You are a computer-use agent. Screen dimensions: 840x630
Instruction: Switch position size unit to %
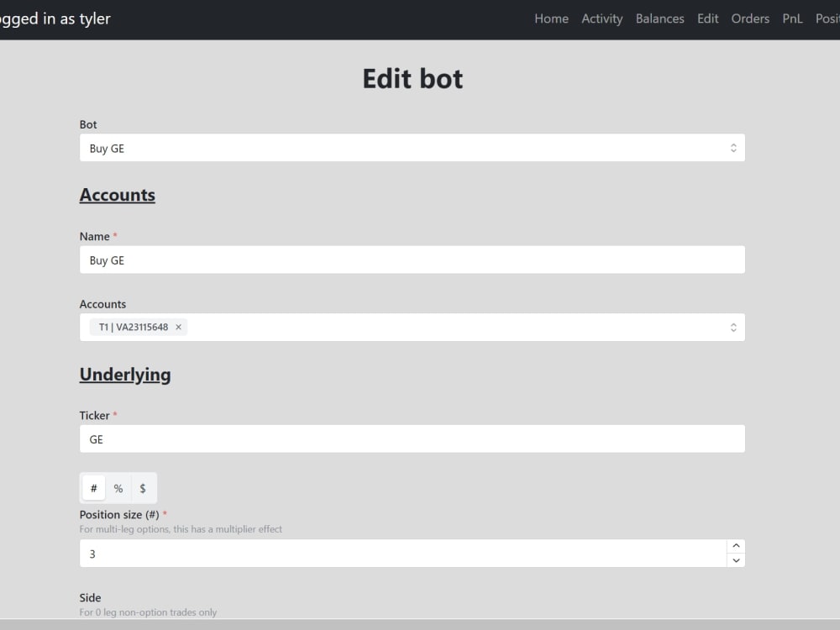(118, 487)
